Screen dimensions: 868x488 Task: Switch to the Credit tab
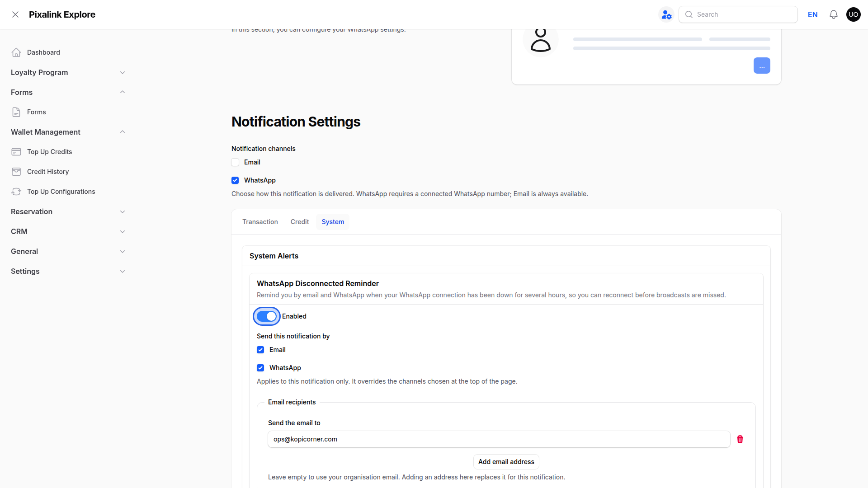(300, 222)
